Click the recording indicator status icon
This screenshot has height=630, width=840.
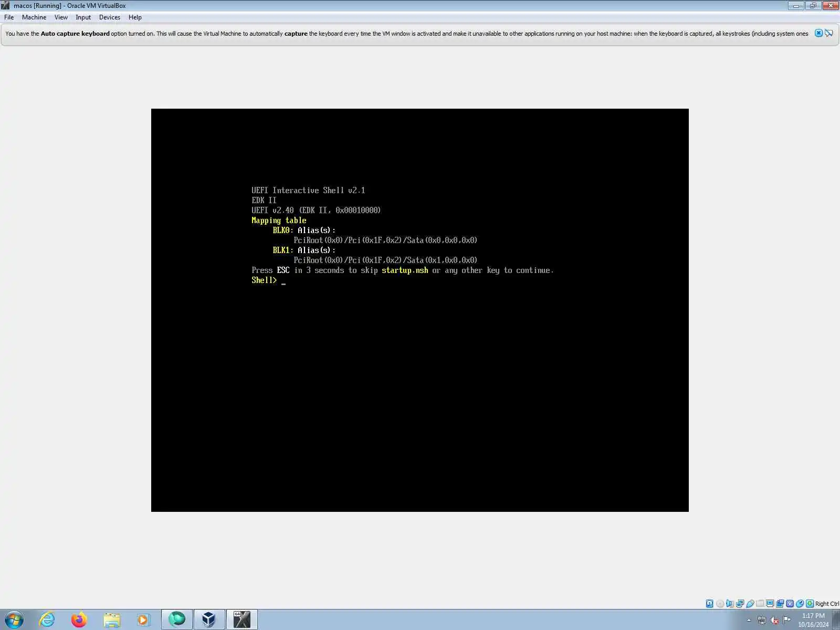pyautogui.click(x=780, y=604)
